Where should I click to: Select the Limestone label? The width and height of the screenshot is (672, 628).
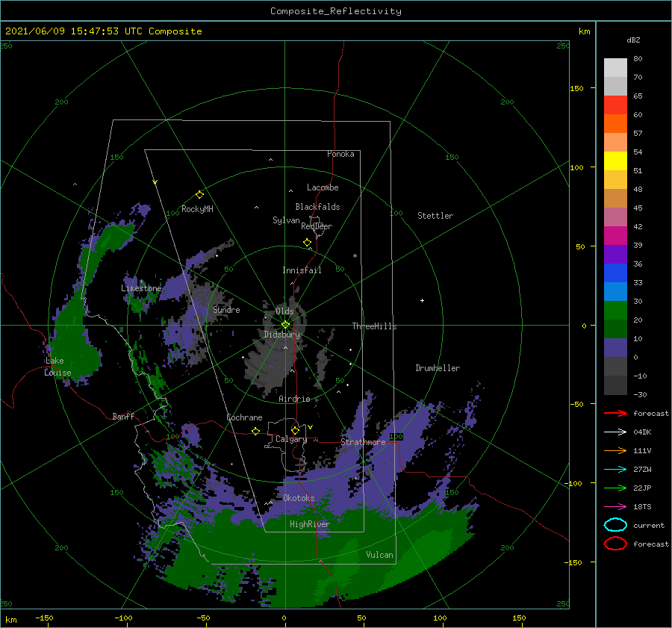[x=141, y=288]
